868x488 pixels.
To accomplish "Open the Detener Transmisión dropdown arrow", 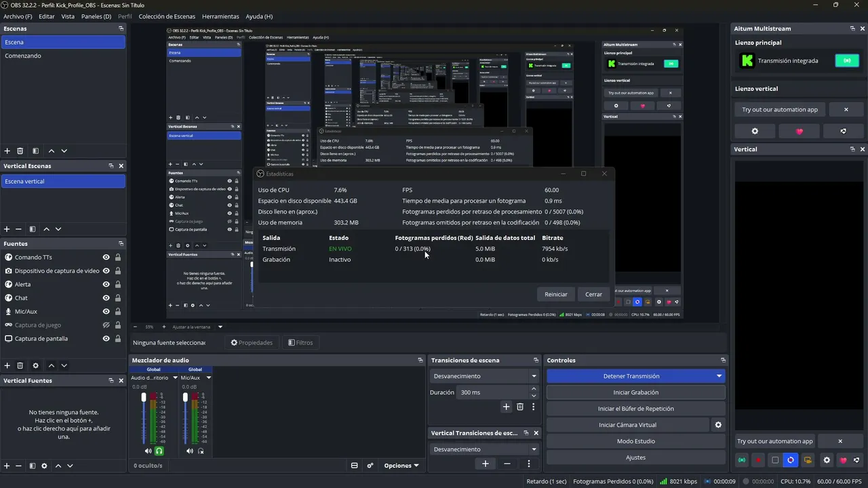I will coord(719,376).
